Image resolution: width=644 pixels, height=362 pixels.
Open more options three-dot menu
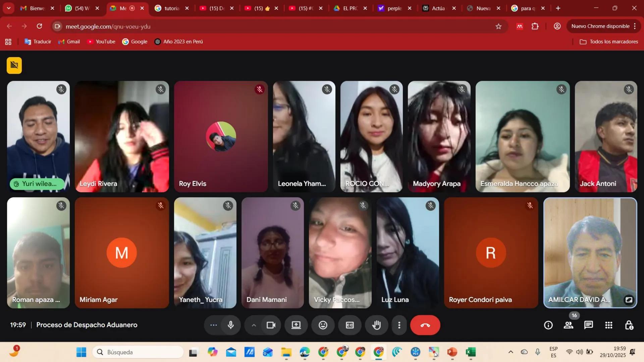399,325
